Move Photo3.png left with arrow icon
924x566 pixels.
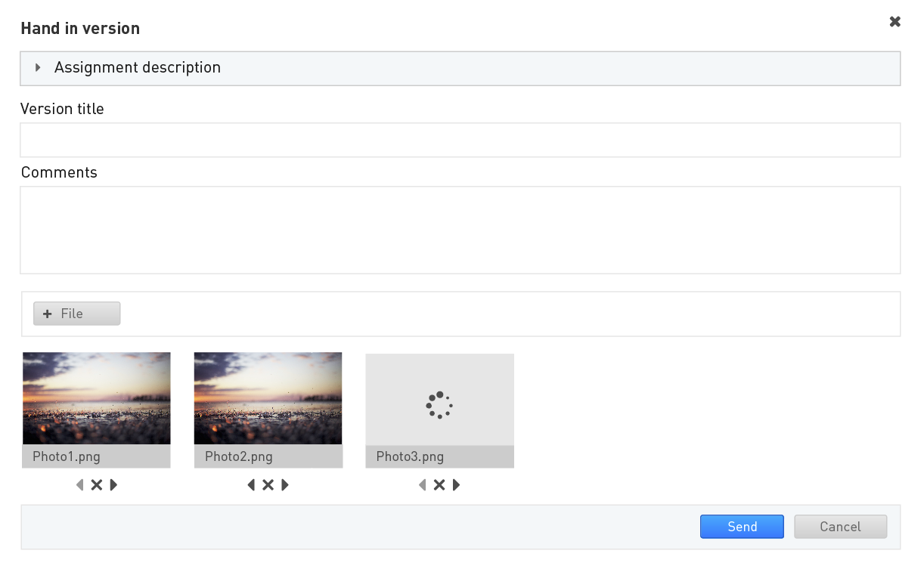point(422,485)
